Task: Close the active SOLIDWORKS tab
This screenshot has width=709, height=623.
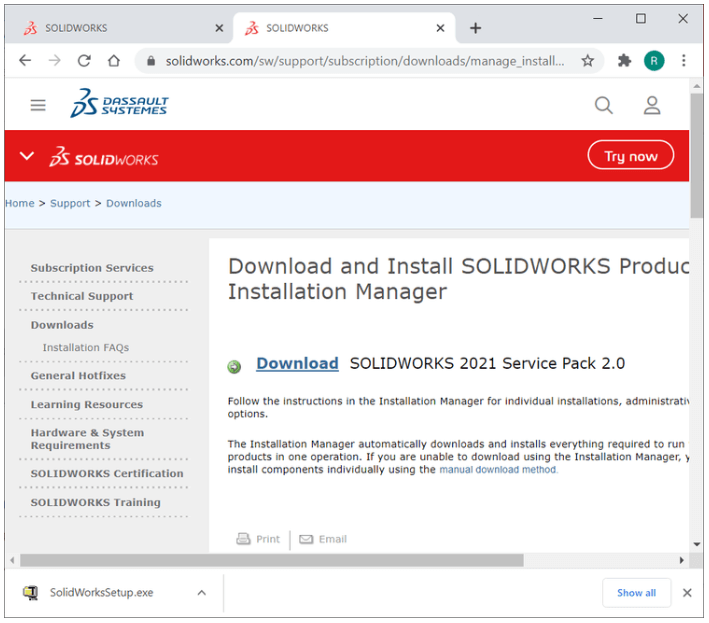Action: click(x=440, y=28)
